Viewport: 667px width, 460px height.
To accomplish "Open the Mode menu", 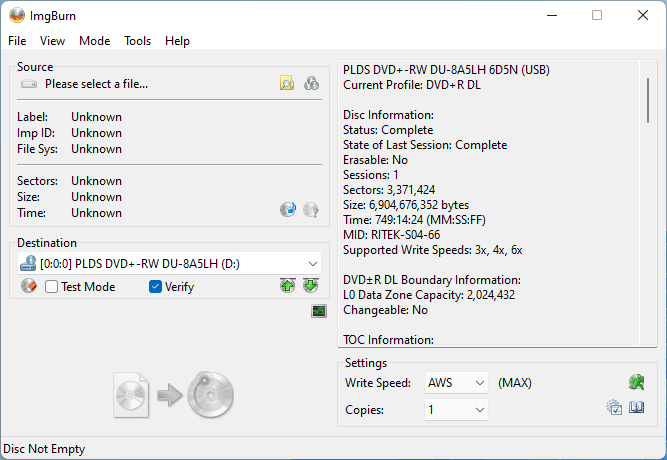I will pos(95,41).
